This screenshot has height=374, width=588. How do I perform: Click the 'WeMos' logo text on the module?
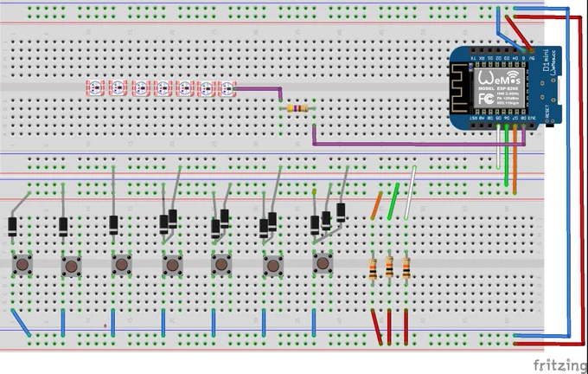499,78
